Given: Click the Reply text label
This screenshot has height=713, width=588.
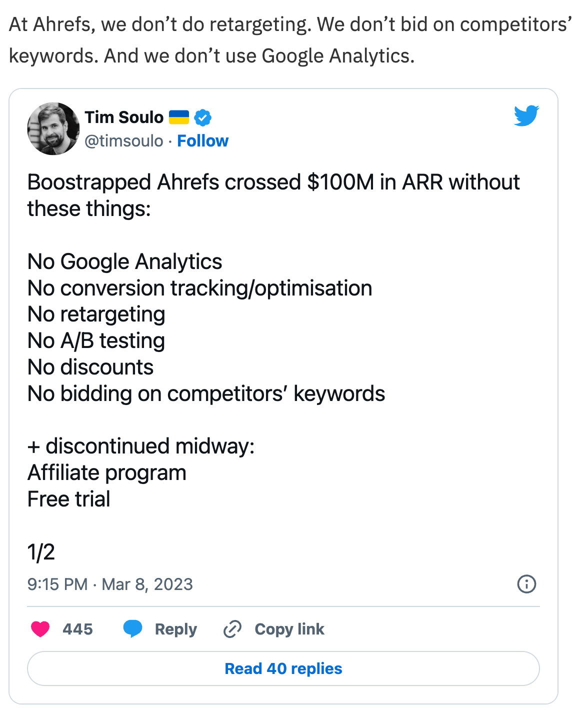Looking at the screenshot, I should click(x=175, y=629).
